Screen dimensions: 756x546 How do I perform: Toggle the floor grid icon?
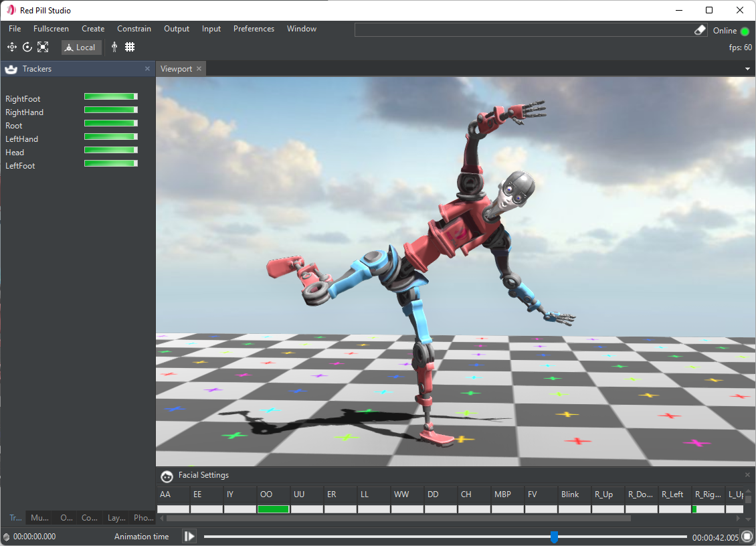pyautogui.click(x=130, y=47)
